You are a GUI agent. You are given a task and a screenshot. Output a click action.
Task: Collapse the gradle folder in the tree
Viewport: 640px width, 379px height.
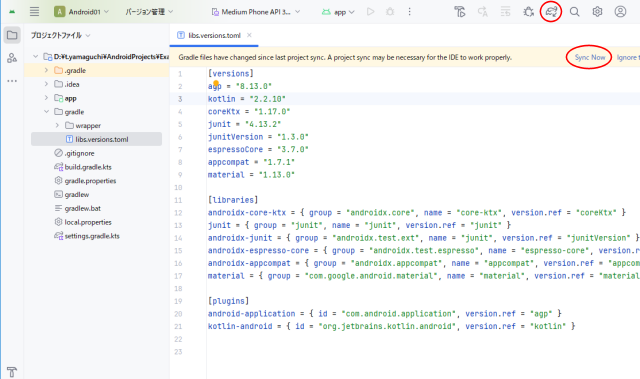click(x=46, y=111)
